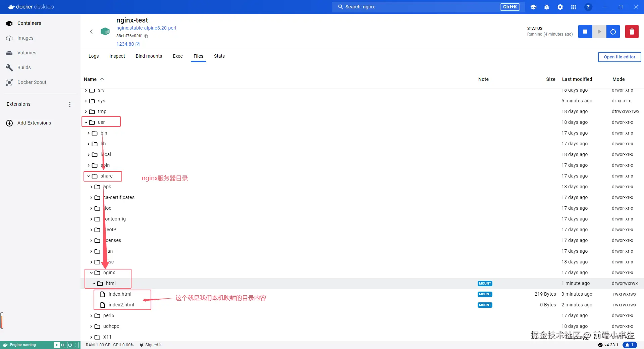Screen dimensions: 644x349
Task: Click the Mode column header
Action: [x=619, y=80]
